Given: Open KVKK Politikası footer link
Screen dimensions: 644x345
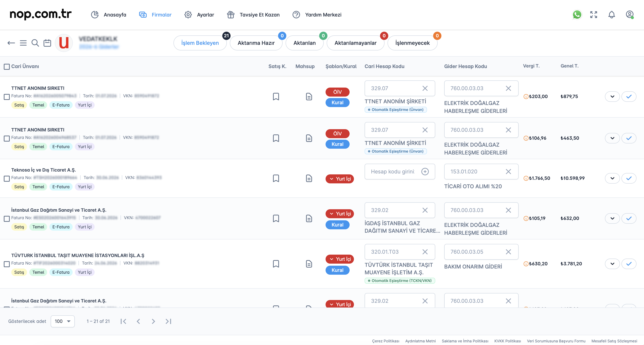Looking at the screenshot, I should [508, 341].
